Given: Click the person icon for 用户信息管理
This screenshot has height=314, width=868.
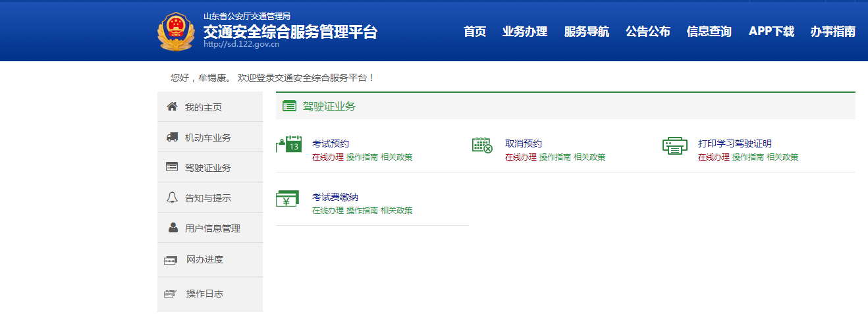Looking at the screenshot, I should 173,228.
